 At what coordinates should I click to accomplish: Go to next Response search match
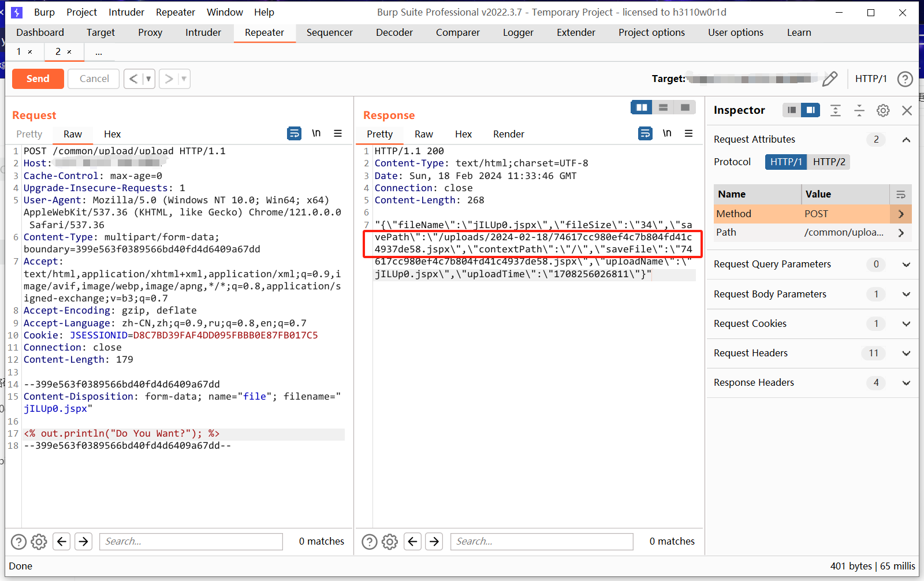click(x=434, y=541)
